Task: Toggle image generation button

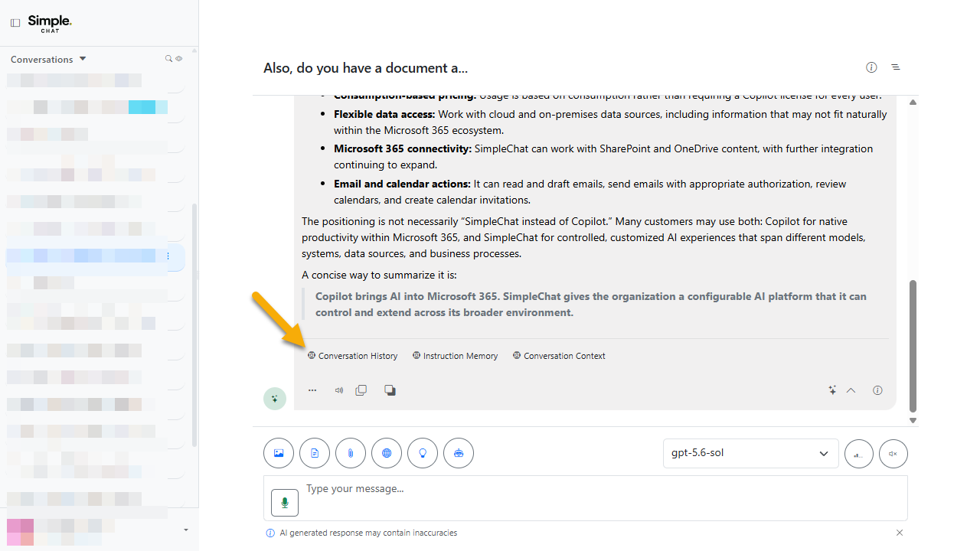Action: 279,453
